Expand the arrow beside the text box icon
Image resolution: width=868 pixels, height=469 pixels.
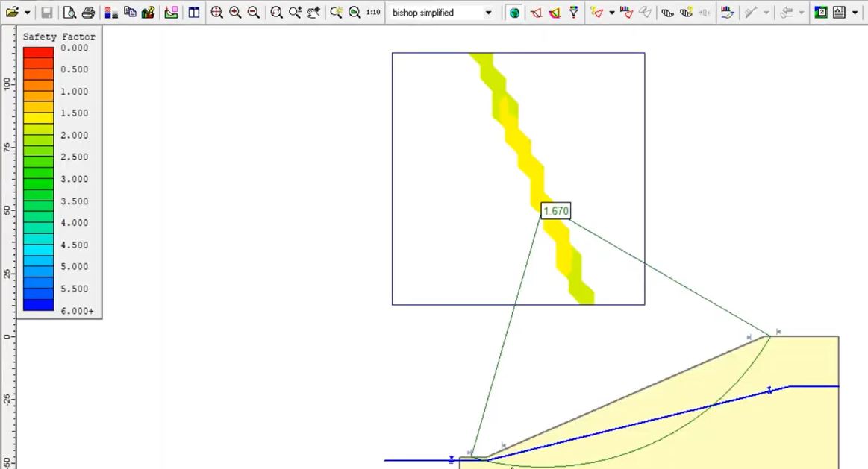pyautogui.click(x=855, y=13)
